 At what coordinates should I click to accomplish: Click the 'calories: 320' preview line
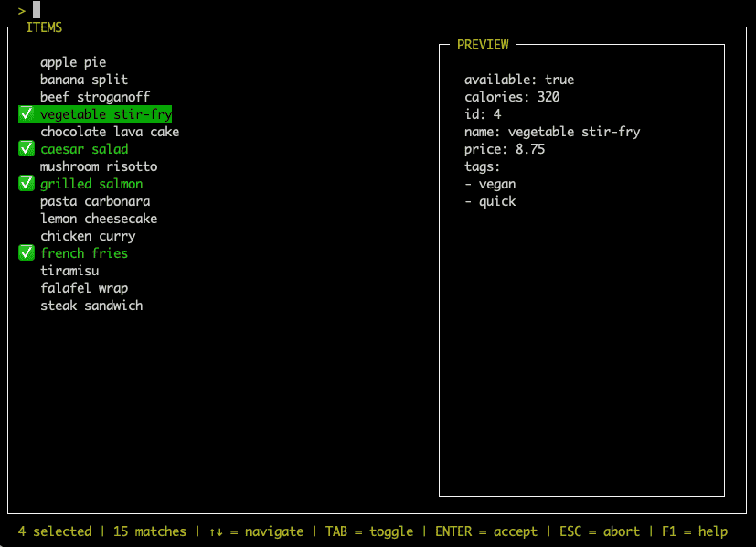click(512, 97)
